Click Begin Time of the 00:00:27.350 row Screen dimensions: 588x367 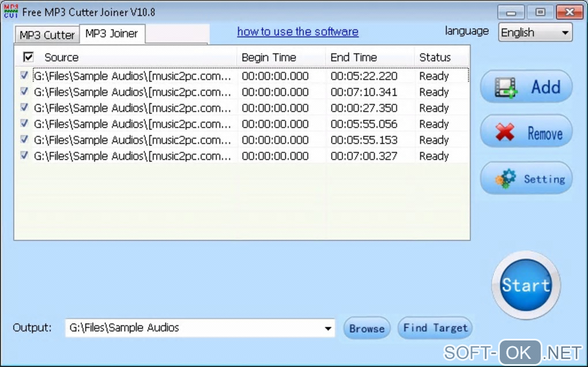tap(275, 108)
